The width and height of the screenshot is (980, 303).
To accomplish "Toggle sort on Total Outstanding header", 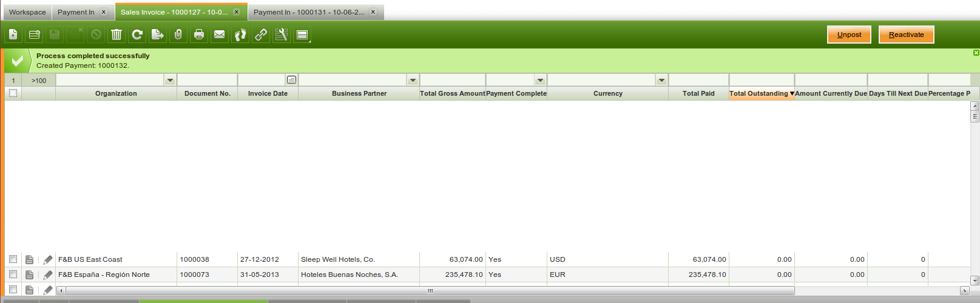I will coord(762,93).
